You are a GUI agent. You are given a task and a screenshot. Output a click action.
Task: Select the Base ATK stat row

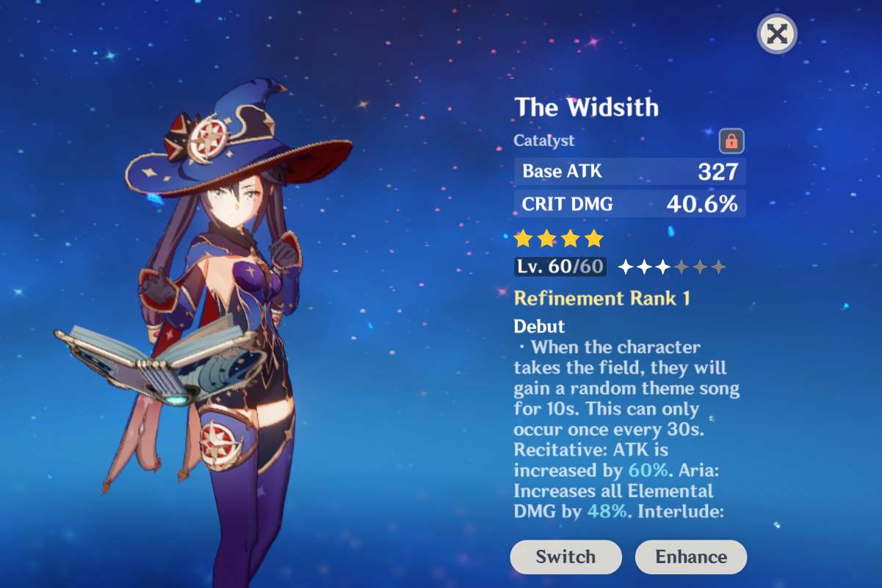pos(629,171)
